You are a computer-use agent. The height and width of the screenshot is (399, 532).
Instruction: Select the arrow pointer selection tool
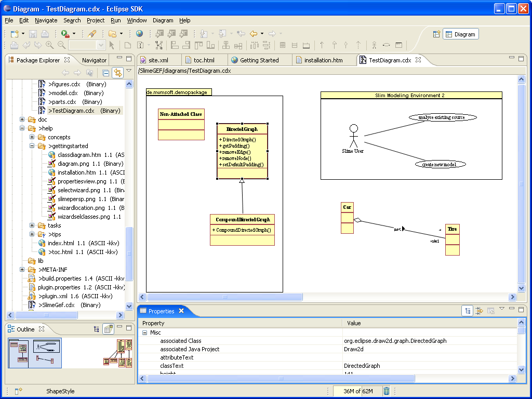tap(112, 45)
